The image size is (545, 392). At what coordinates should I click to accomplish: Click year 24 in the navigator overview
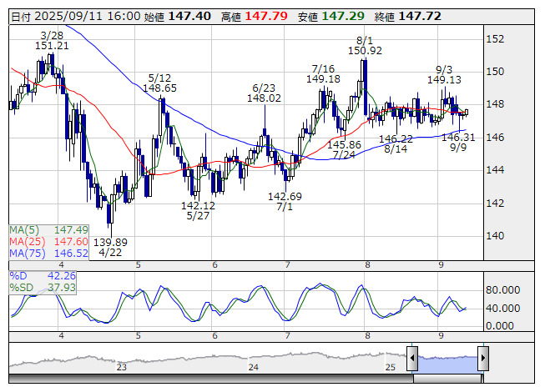point(254,366)
